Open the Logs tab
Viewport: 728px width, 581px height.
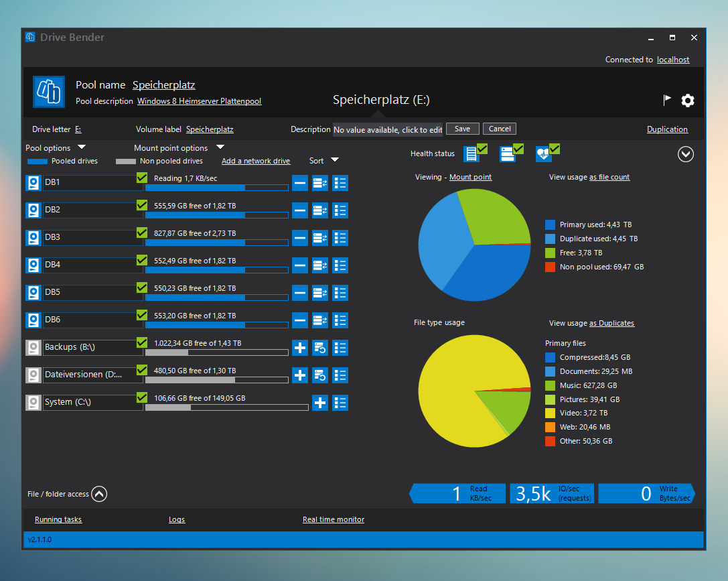tap(176, 519)
